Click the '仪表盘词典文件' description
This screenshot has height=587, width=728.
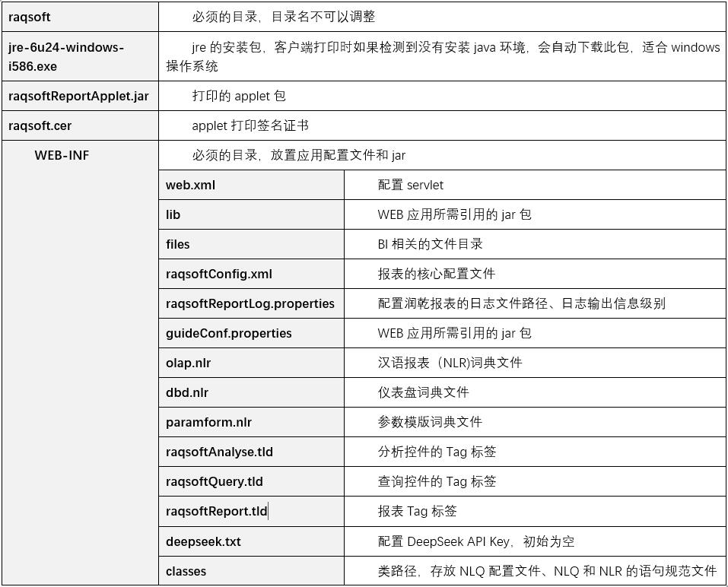click(x=424, y=392)
